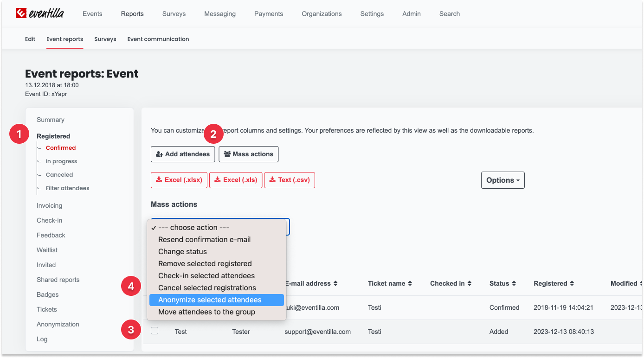
Task: Switch to Event reports sub-tab
Action: point(65,39)
